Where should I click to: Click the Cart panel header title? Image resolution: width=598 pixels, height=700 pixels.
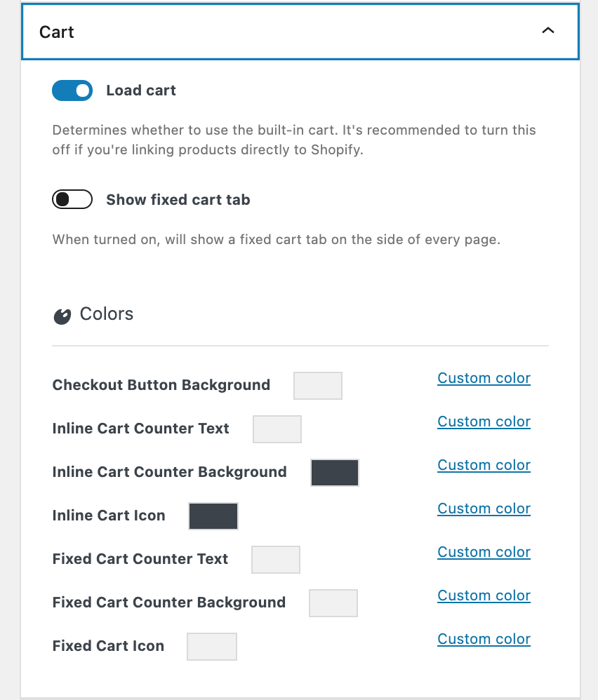click(x=56, y=32)
